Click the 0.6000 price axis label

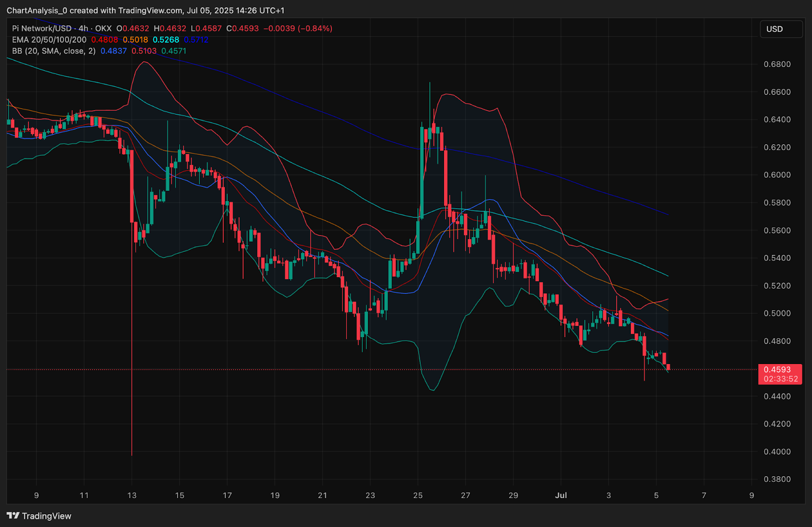pyautogui.click(x=777, y=175)
